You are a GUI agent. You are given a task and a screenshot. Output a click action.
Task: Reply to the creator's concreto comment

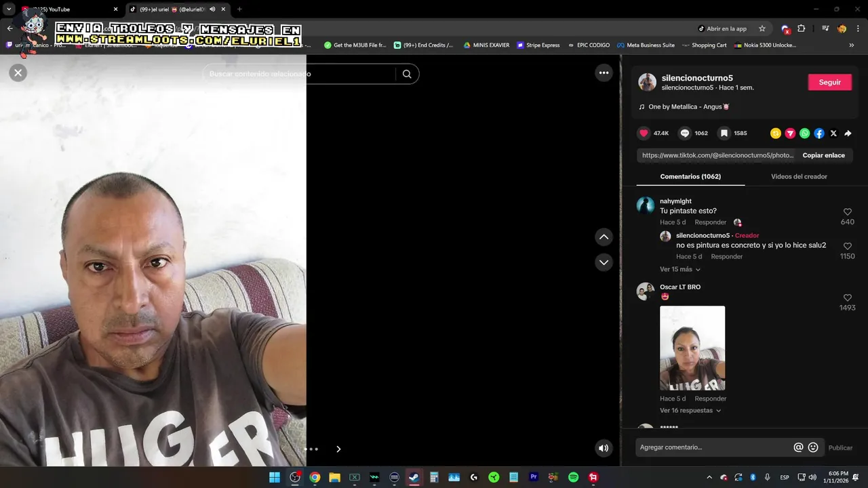pyautogui.click(x=727, y=257)
